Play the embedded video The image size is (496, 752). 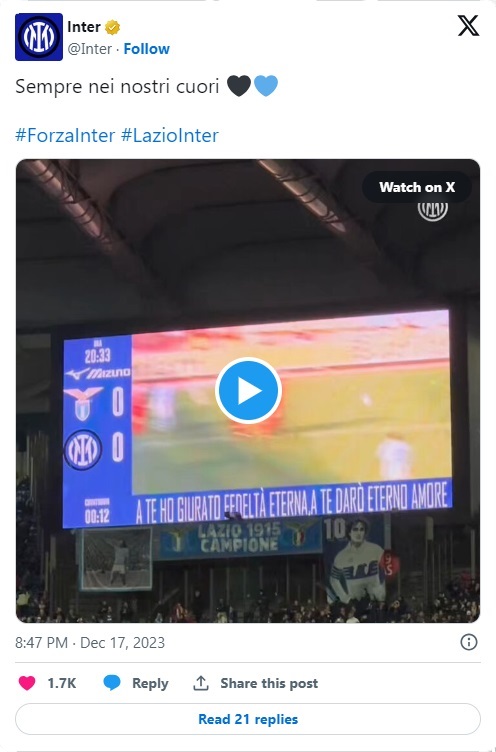click(248, 390)
